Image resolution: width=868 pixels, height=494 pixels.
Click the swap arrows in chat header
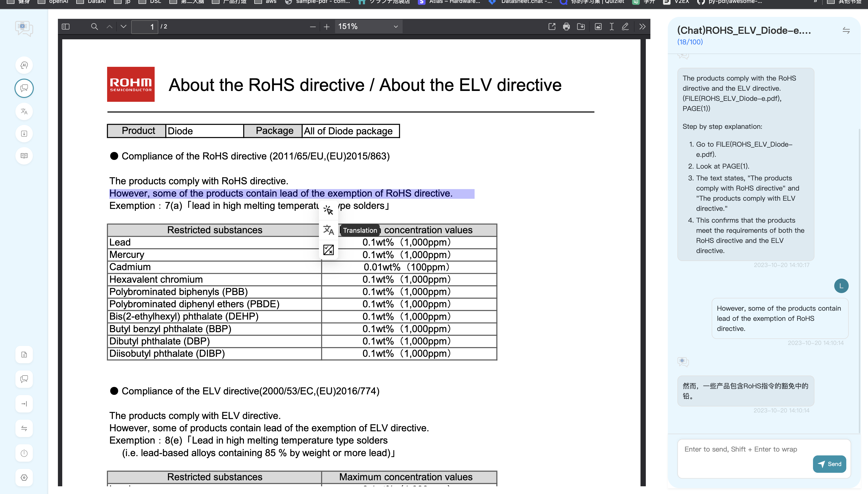(846, 31)
